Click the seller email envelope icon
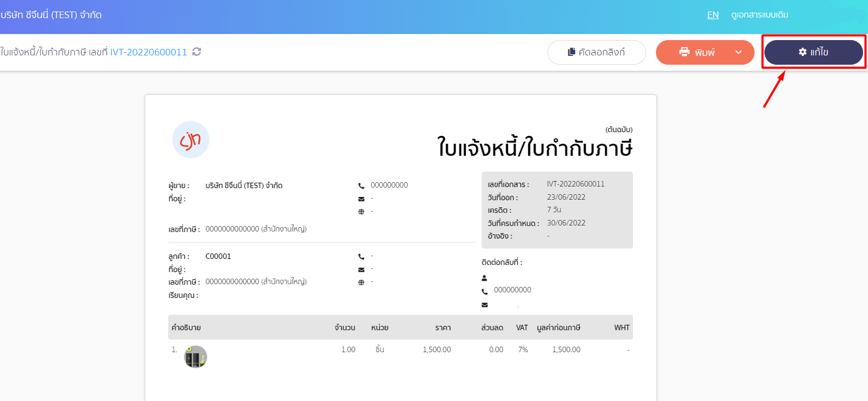The image size is (868, 401). click(x=361, y=199)
